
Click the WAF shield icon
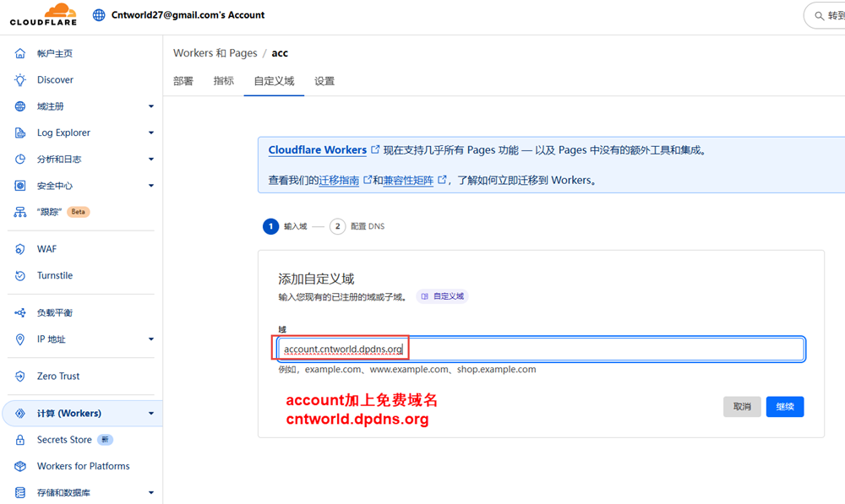click(x=20, y=249)
